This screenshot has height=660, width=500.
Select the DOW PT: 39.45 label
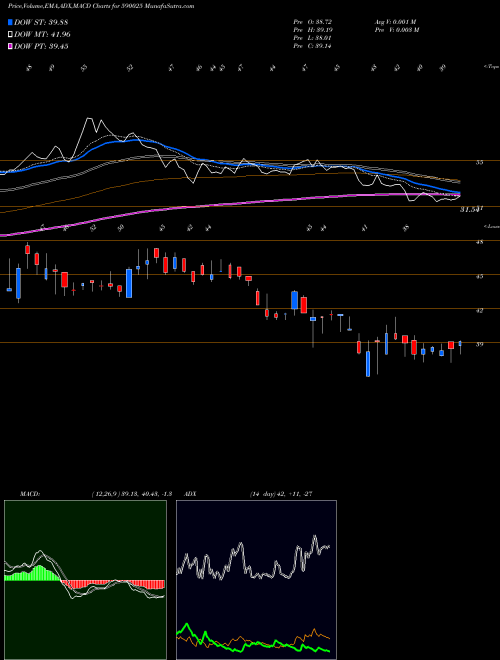point(41,46)
